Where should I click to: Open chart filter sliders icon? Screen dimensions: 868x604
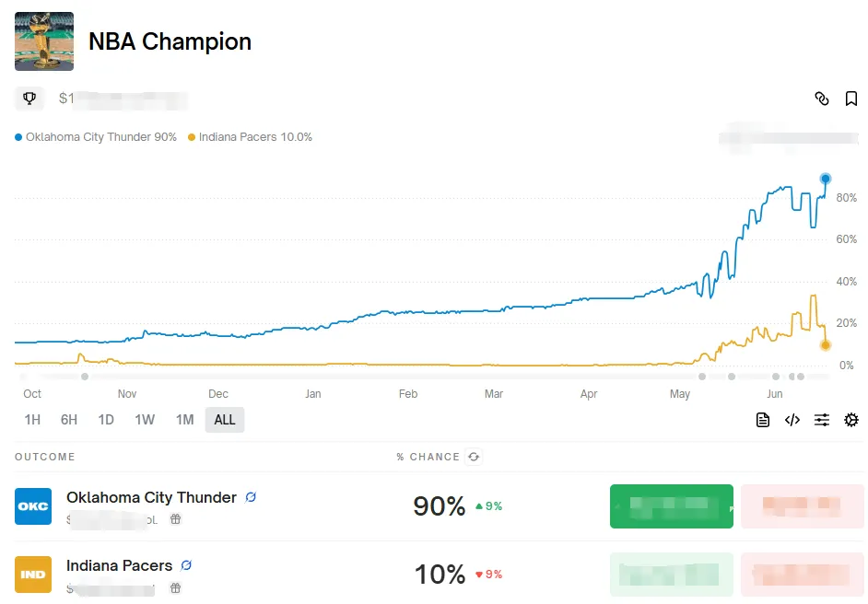click(x=822, y=420)
